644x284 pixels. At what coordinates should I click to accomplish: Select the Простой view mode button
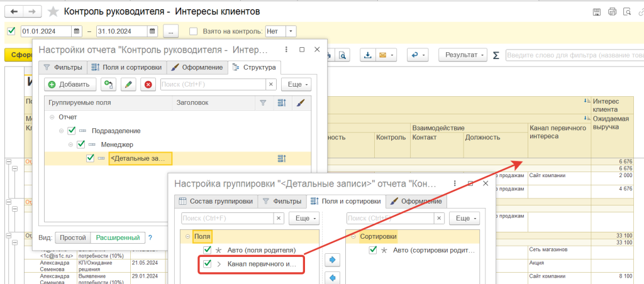coord(72,238)
